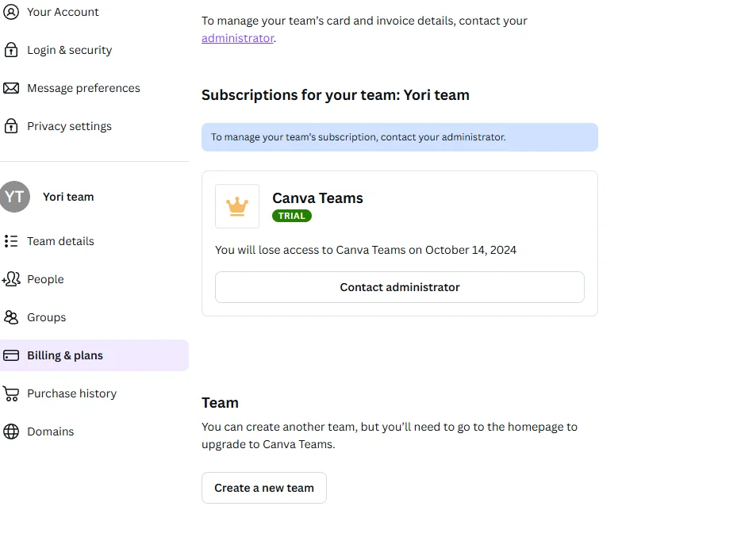Click the Your Account person icon
The width and height of the screenshot is (741, 560).
coord(11,12)
